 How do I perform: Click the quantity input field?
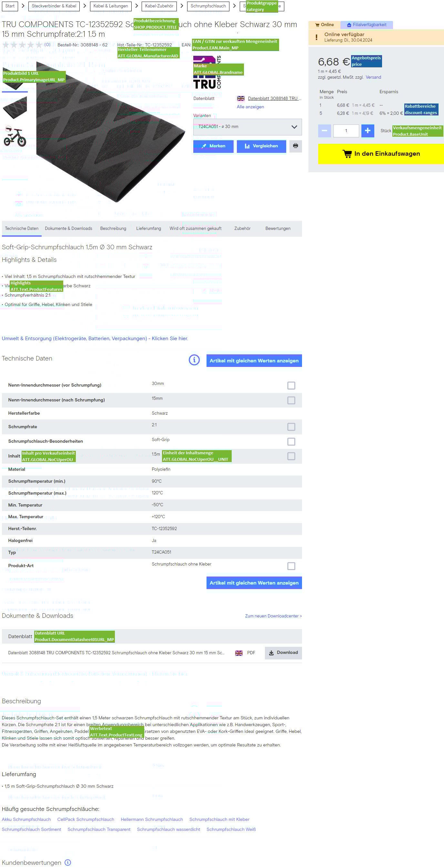[346, 131]
